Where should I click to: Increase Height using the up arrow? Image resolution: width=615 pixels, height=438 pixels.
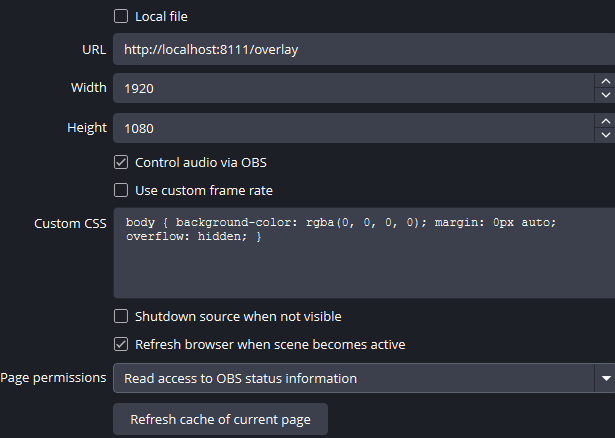pos(604,120)
